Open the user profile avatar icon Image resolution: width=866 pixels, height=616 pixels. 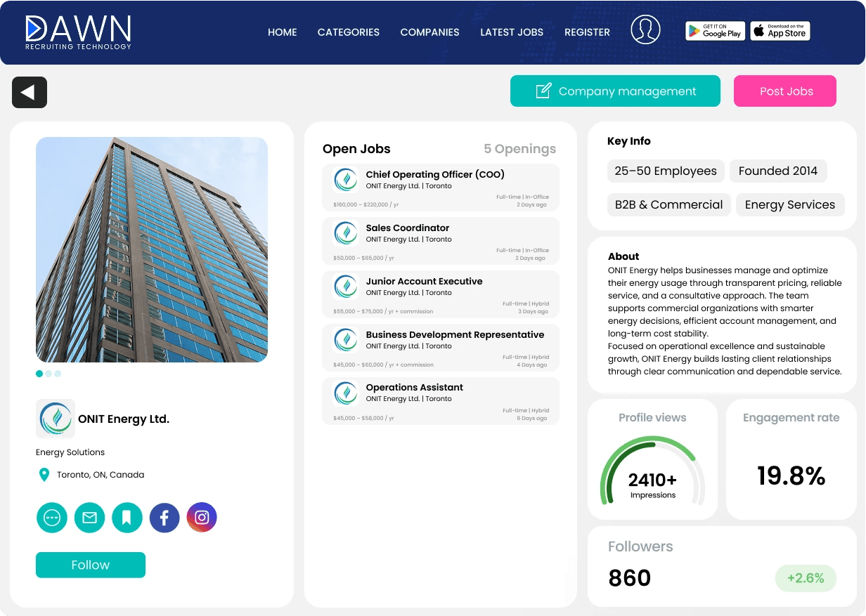pyautogui.click(x=645, y=30)
